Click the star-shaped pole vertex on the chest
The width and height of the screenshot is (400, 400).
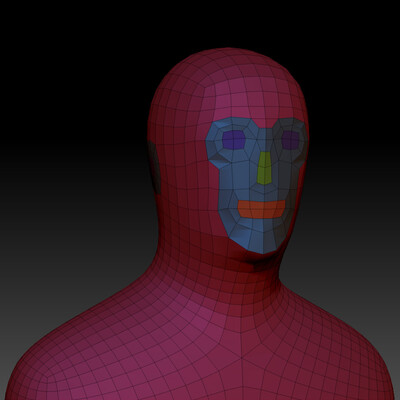pyautogui.click(x=242, y=358)
